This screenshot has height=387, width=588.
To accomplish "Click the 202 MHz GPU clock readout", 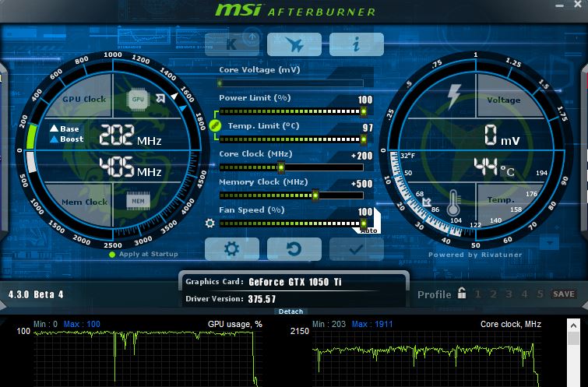I will click(x=130, y=135).
